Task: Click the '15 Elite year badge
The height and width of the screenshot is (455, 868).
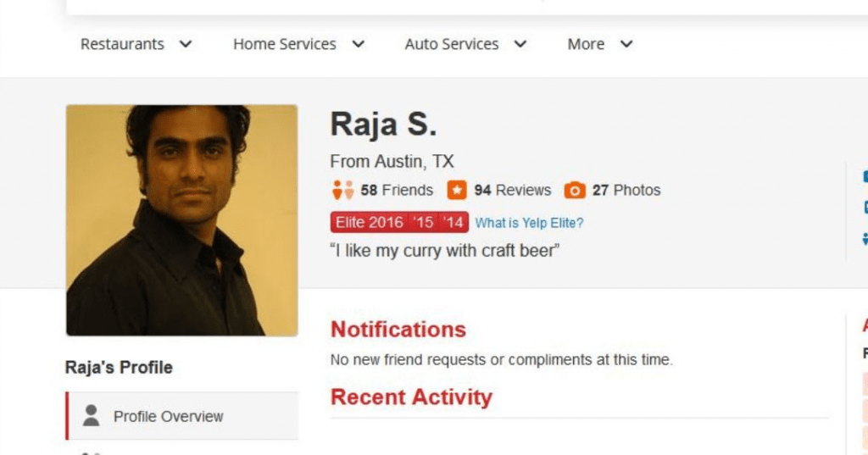Action: pos(425,223)
